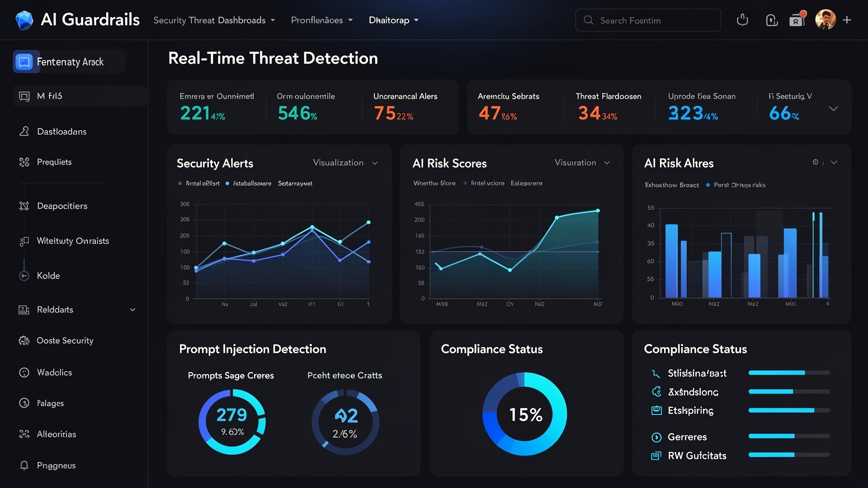Toggle Perat Oriegs raks legend series
868x488 pixels.
[x=736, y=185]
